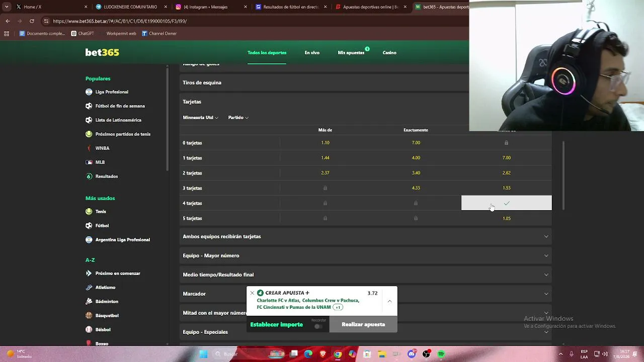Click the bet365 logo
The image size is (644, 362).
(x=102, y=52)
